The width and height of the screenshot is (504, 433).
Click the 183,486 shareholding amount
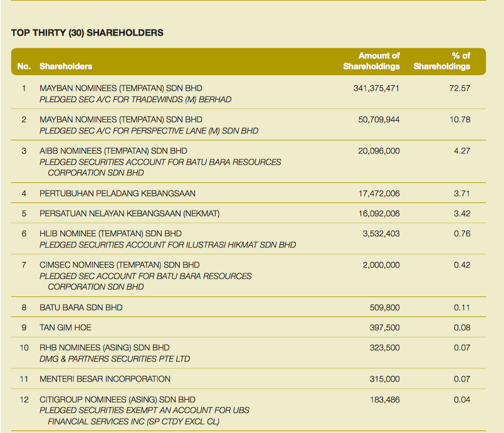(384, 399)
